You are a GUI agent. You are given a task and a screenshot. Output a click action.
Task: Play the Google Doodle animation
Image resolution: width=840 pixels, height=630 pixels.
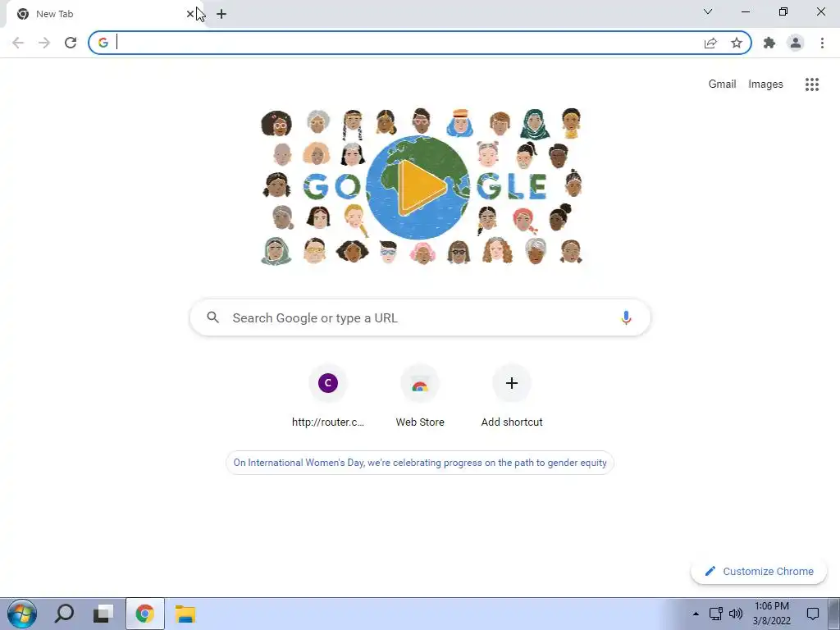(422, 187)
